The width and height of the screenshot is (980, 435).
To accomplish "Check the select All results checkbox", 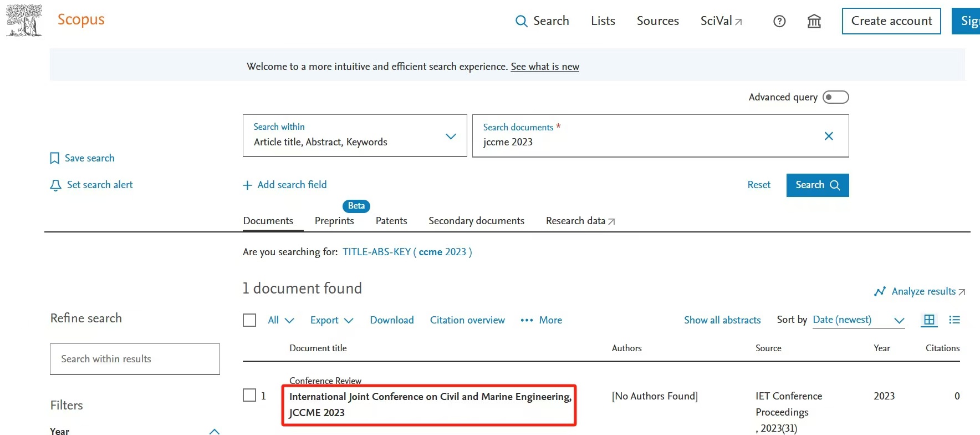I will pos(249,321).
